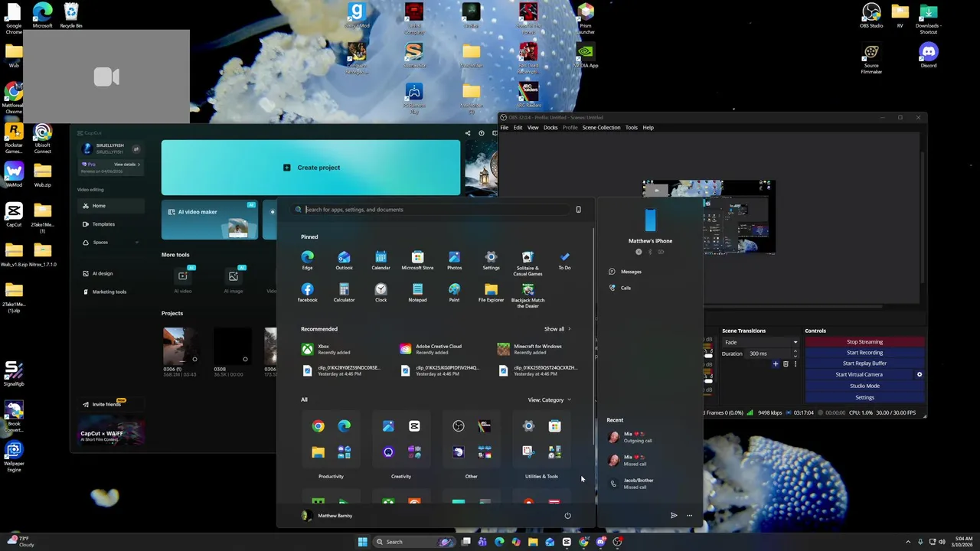Open Microsoft Store pinned app
Viewport: 980px width, 551px height.
coord(417,259)
